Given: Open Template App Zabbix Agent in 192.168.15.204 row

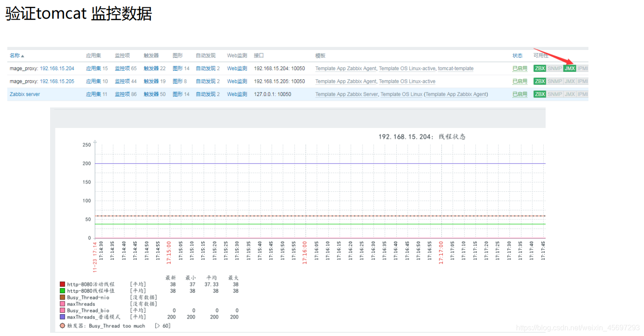Looking at the screenshot, I should click(346, 68).
